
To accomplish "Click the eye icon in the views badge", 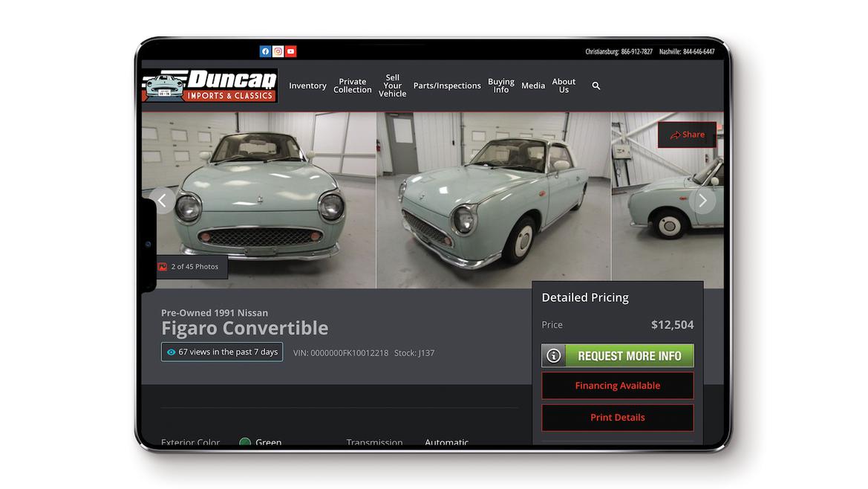I will 171,352.
